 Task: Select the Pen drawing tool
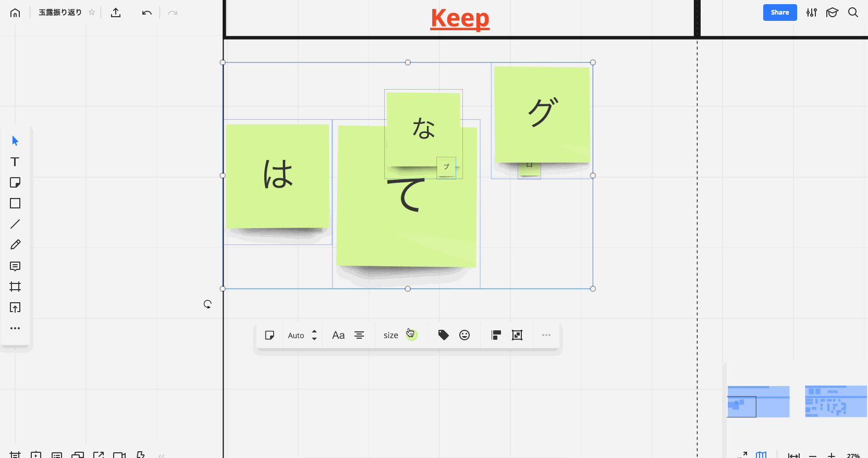[x=15, y=244]
